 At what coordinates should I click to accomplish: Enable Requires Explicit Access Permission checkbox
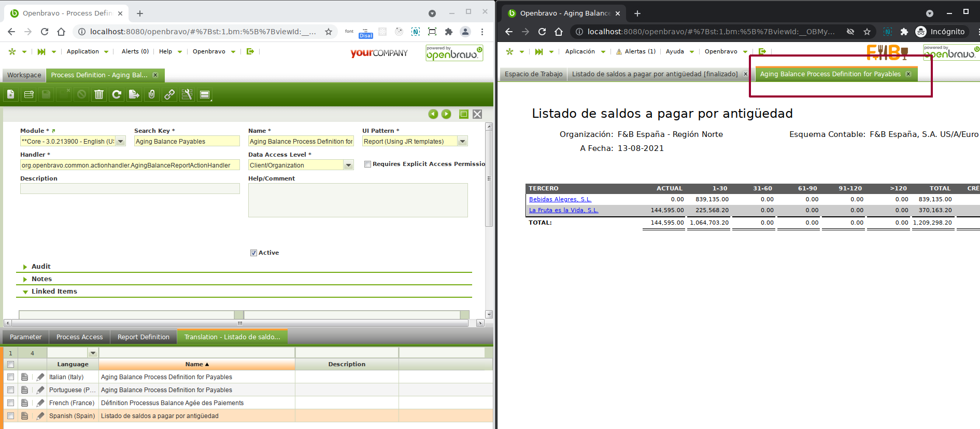tap(367, 164)
